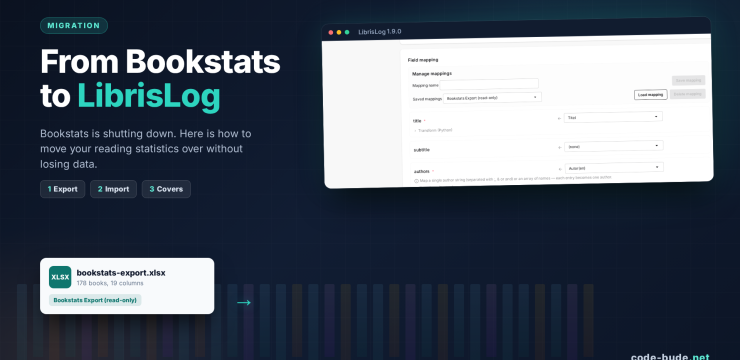Viewport: 740px width, 360px height.
Task: Open the title field source dropdown
Action: point(613,117)
